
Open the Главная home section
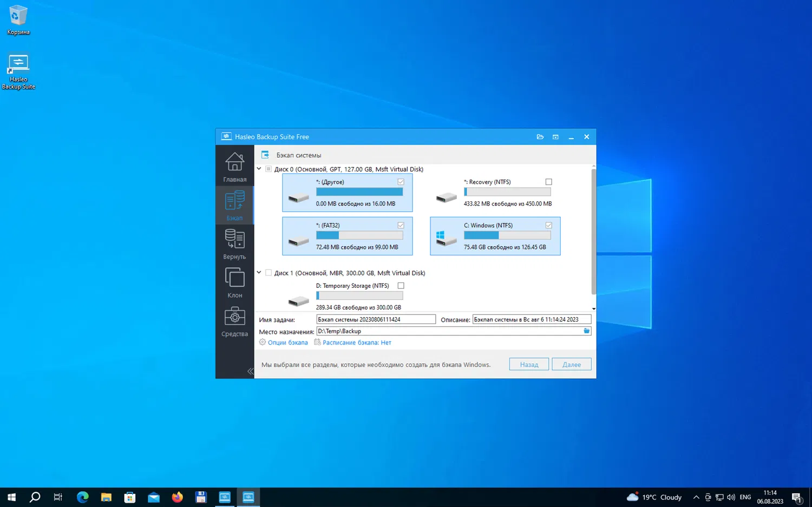pos(234,167)
